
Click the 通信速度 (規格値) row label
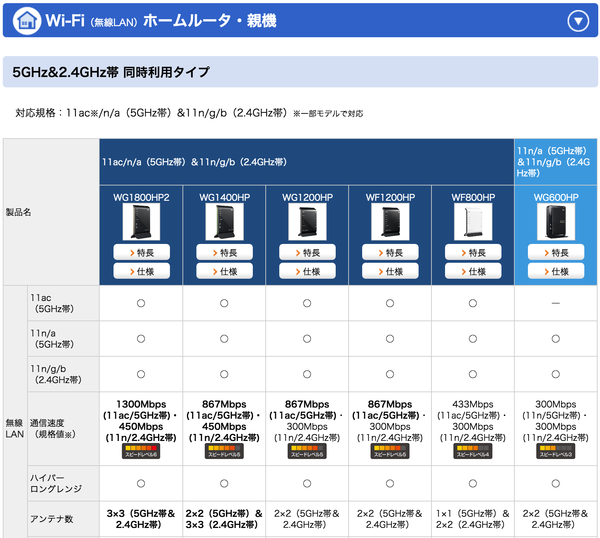pos(64,429)
